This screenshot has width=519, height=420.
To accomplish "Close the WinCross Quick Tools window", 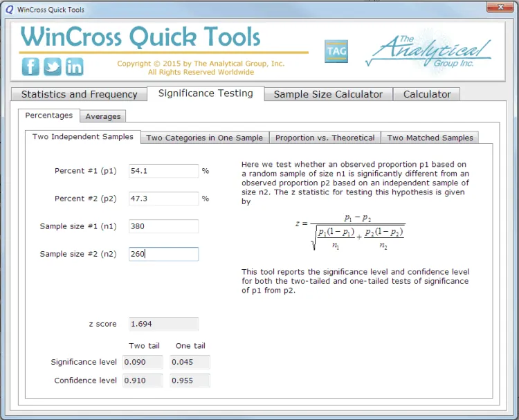I will pos(500,7).
